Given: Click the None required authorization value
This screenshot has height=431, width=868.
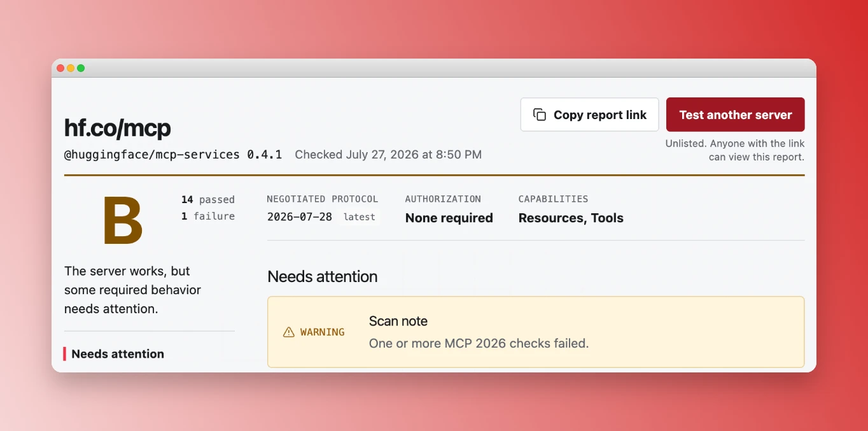Looking at the screenshot, I should click(x=449, y=218).
